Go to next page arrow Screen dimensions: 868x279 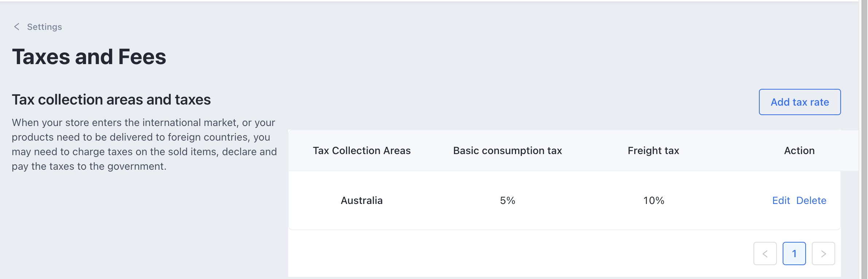click(x=823, y=254)
